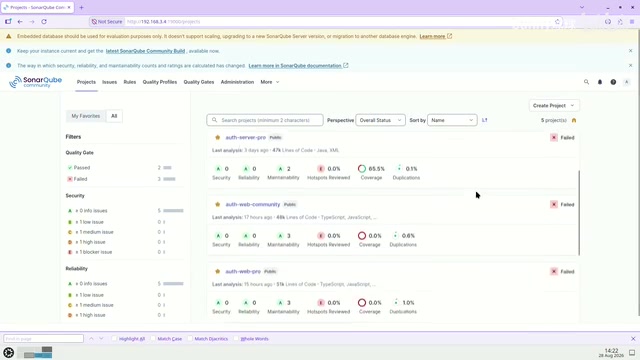
Task: Open Quality Gates page
Action: click(199, 82)
